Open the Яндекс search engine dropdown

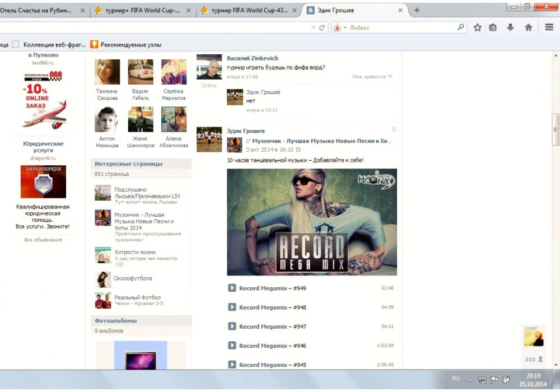(340, 27)
